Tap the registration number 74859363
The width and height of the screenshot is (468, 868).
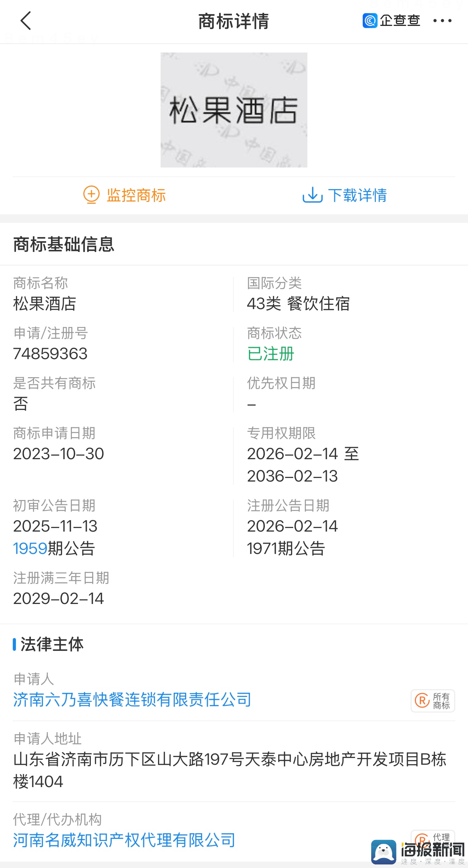pyautogui.click(x=50, y=354)
